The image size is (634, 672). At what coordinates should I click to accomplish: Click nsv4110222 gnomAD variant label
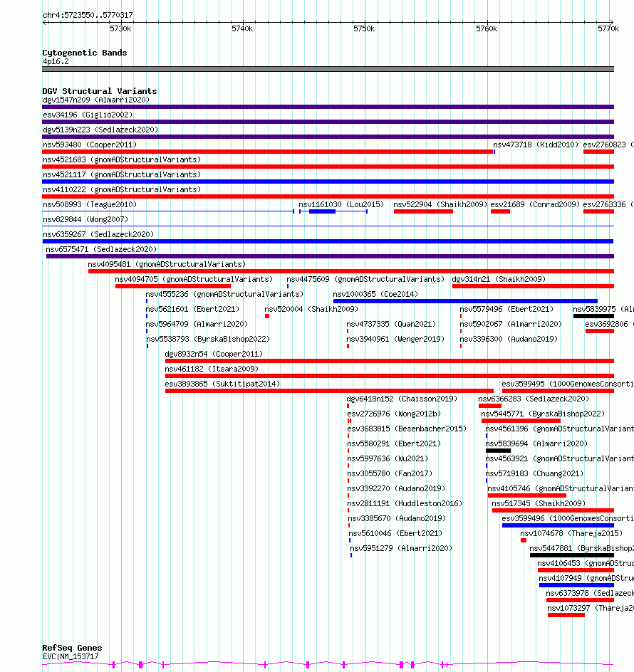(122, 189)
